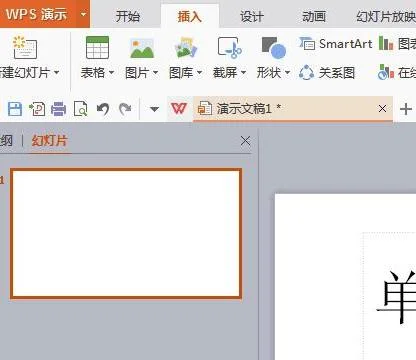Expand the 截屏 dropdown arrow
Viewport: 416px width, 360px height.
[243, 72]
